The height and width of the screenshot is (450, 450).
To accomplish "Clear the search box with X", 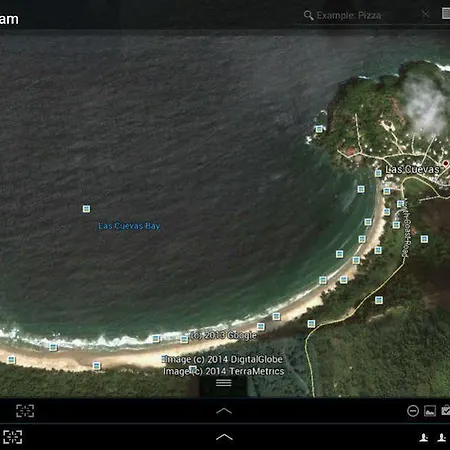I will pos(425,14).
